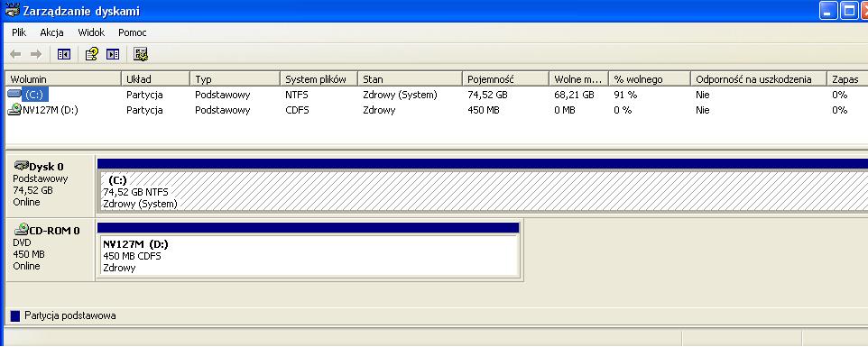Select the NV127M (D:) volume row label
Screen dimensions: 868x347
tap(51, 110)
